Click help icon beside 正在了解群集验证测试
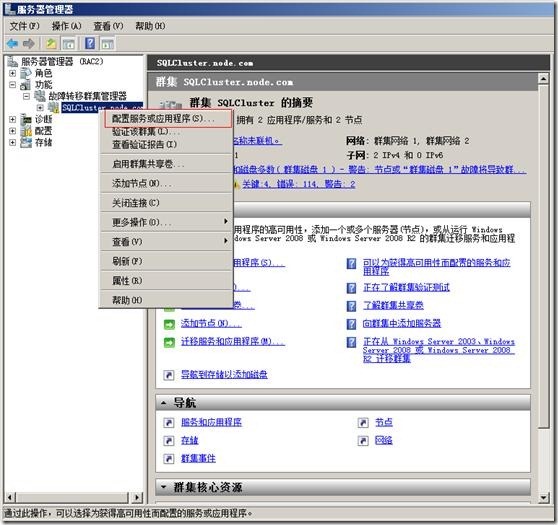The image size is (558, 525). pyautogui.click(x=351, y=288)
